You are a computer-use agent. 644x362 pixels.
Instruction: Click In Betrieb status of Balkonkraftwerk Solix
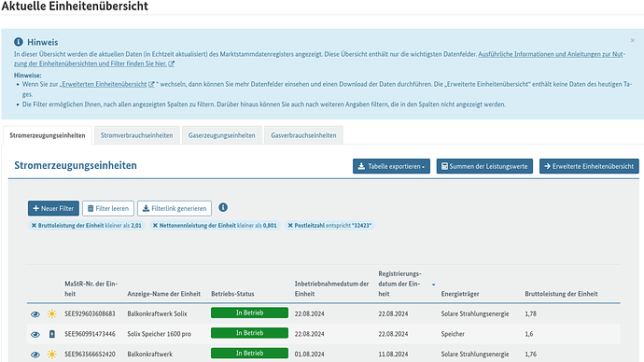[x=250, y=313]
